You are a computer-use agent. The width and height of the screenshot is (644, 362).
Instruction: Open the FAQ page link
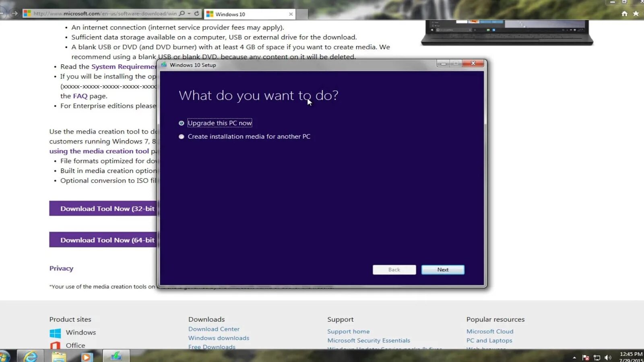click(80, 96)
